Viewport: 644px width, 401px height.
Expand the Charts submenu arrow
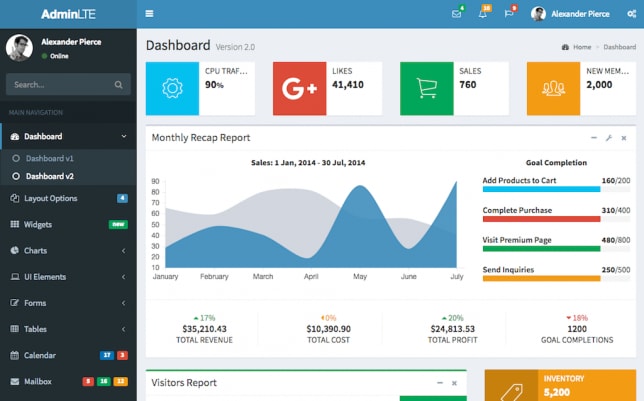[124, 251]
